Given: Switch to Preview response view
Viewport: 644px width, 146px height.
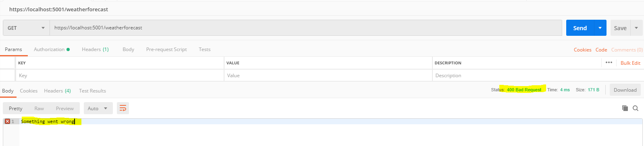Looking at the screenshot, I should [65, 108].
